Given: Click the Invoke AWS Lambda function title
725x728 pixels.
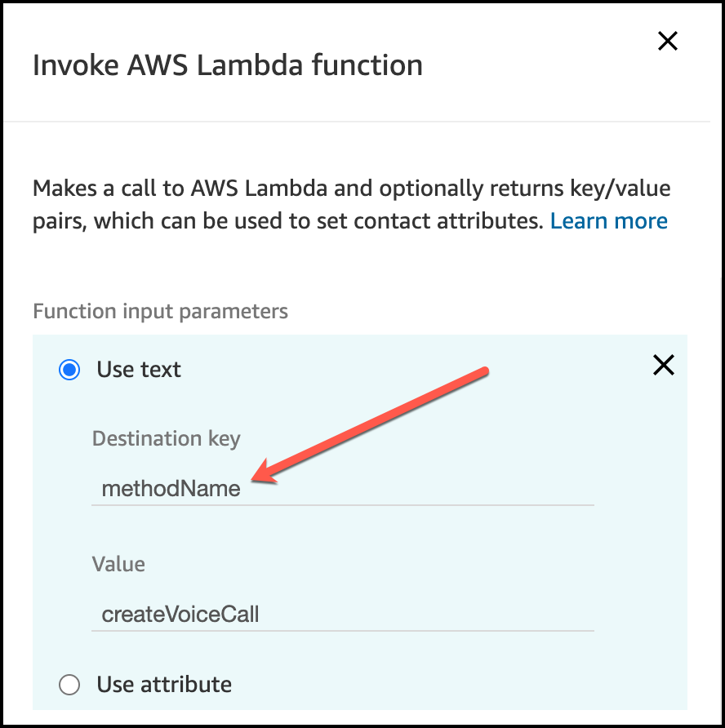Looking at the screenshot, I should pyautogui.click(x=227, y=65).
